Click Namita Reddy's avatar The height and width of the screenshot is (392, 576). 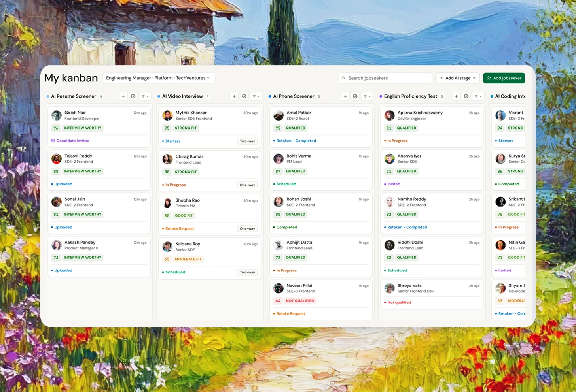pyautogui.click(x=390, y=202)
